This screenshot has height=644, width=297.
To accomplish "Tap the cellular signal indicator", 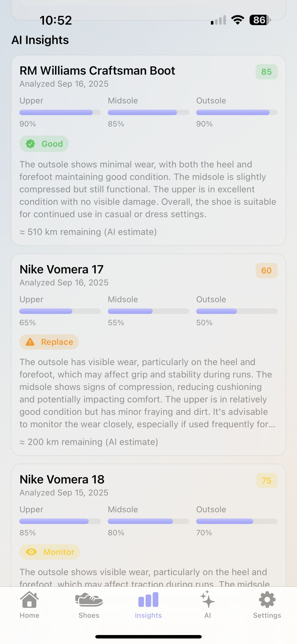I will [217, 20].
